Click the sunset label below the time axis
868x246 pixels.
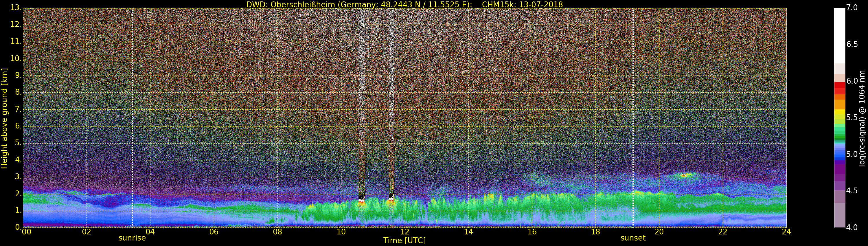(x=633, y=238)
